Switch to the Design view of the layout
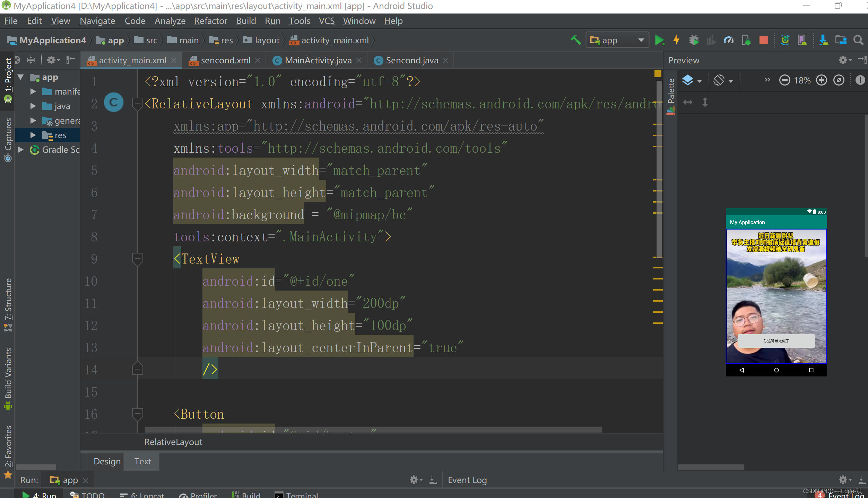Screen dimensions: 868x498 [x=107, y=461]
